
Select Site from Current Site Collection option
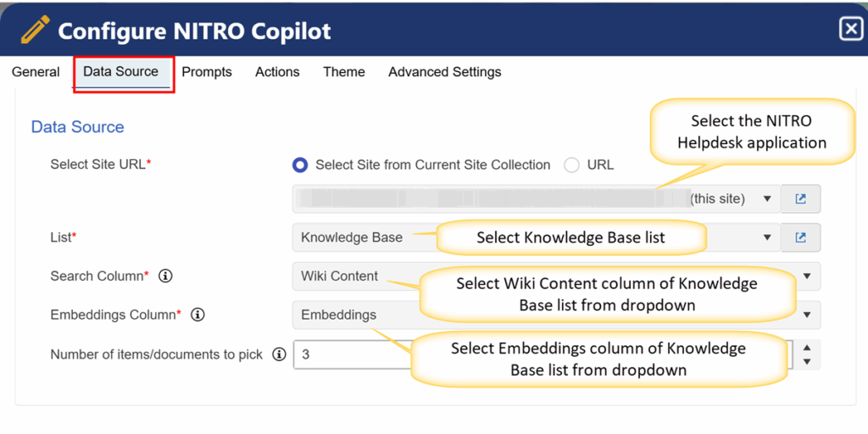click(x=300, y=165)
